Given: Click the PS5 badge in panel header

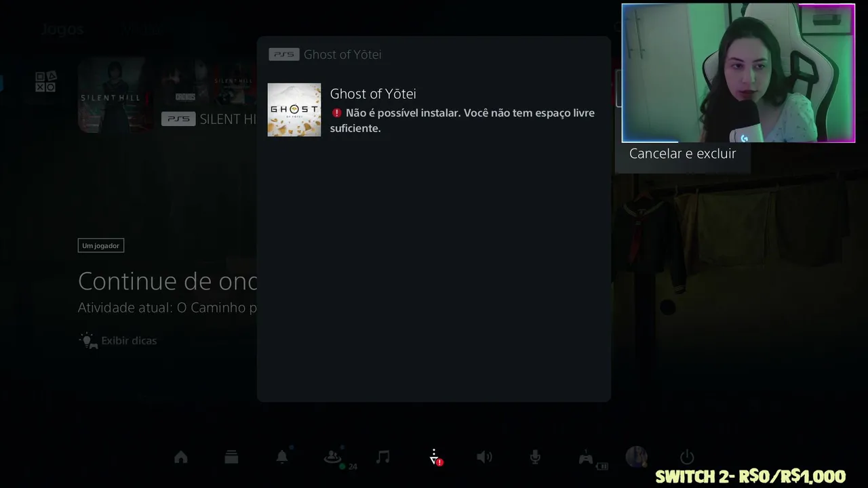Looking at the screenshot, I should point(284,54).
